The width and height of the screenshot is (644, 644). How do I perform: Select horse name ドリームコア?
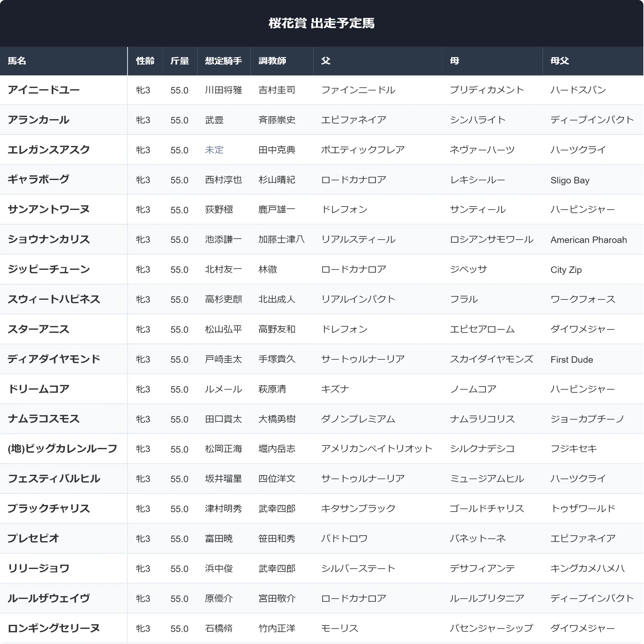39,389
